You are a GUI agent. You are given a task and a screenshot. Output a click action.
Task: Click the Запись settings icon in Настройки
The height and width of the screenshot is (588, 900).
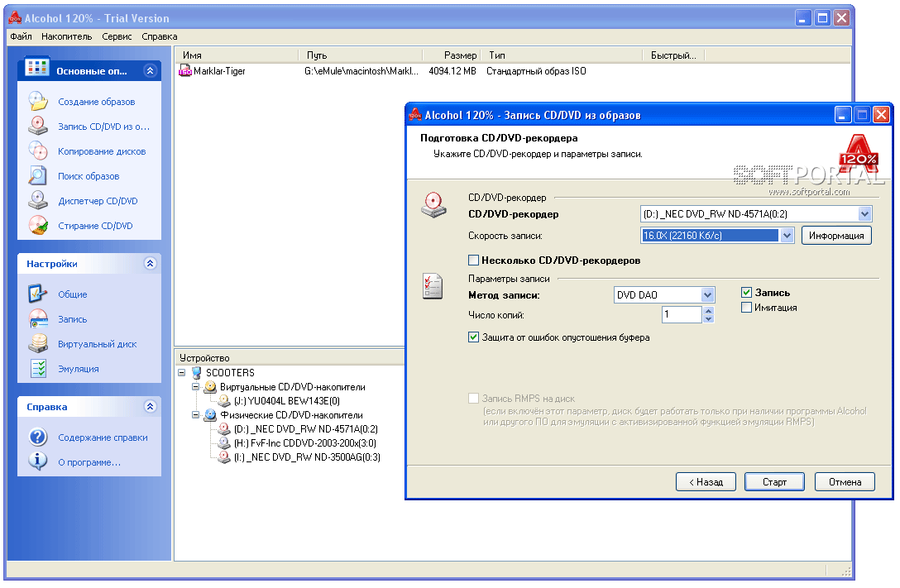[38, 318]
